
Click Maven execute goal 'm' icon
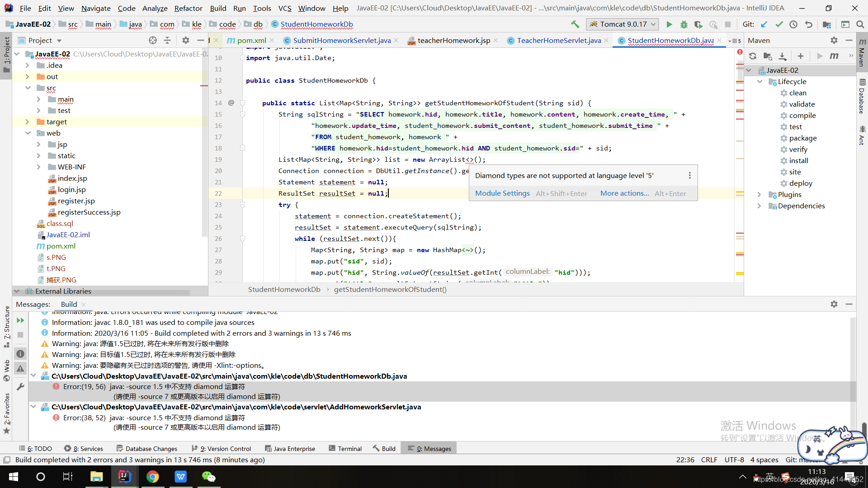tap(834, 56)
